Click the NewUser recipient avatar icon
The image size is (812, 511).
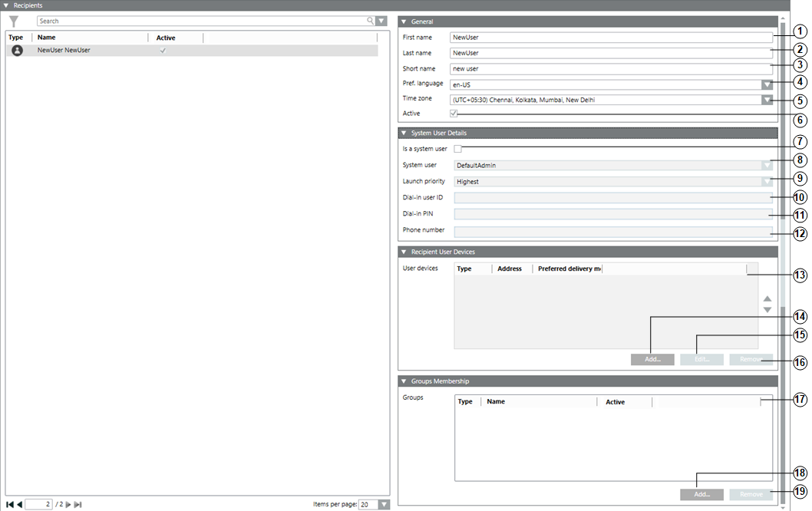tap(17, 51)
